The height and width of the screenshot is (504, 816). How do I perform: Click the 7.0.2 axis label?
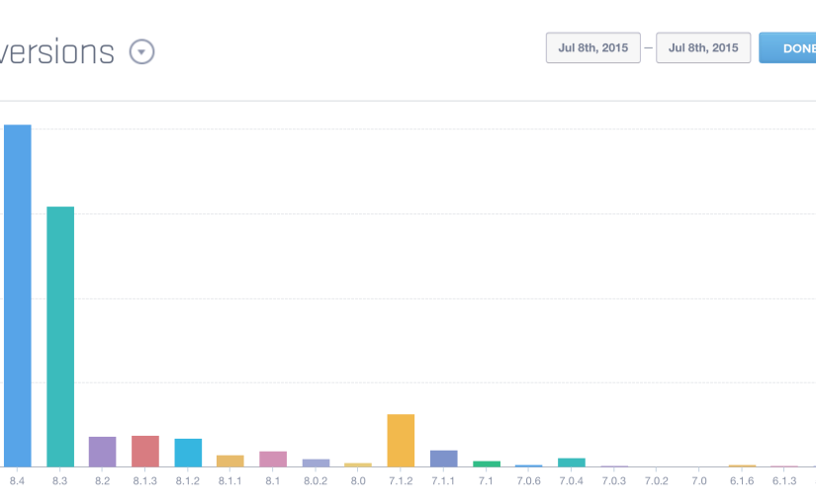(657, 480)
